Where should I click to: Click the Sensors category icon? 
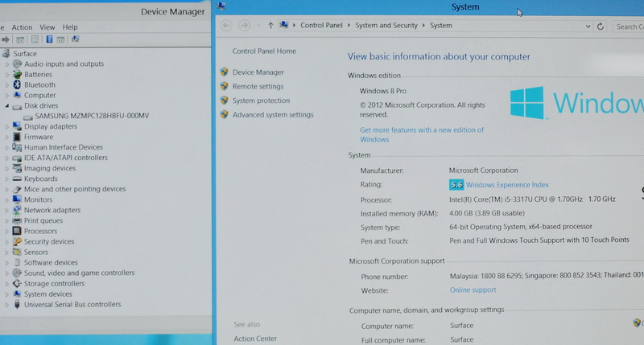click(x=17, y=252)
